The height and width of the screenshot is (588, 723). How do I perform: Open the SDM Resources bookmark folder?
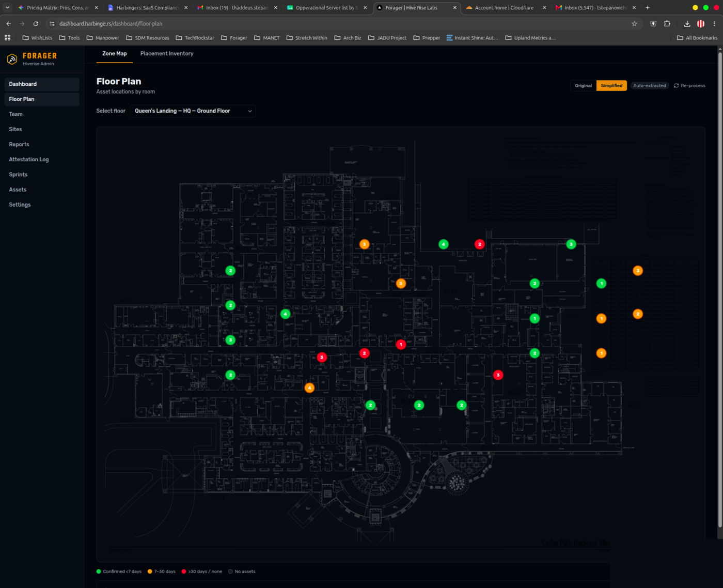(148, 38)
